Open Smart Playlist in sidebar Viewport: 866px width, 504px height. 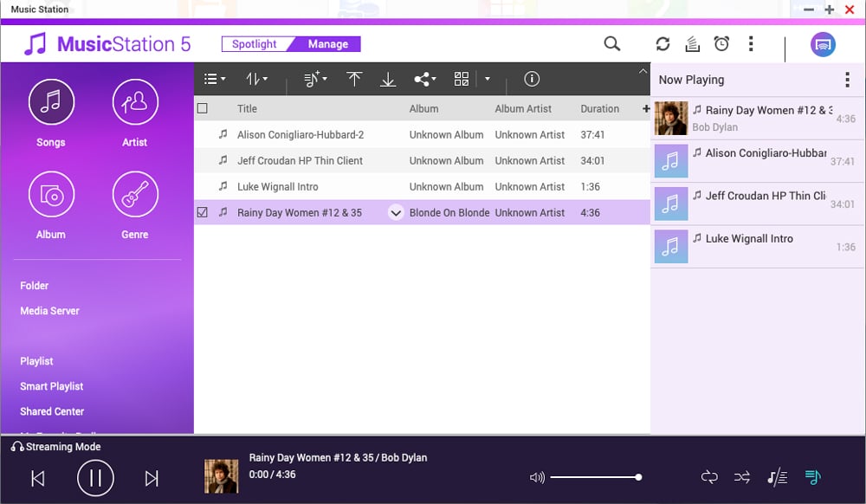pos(51,386)
